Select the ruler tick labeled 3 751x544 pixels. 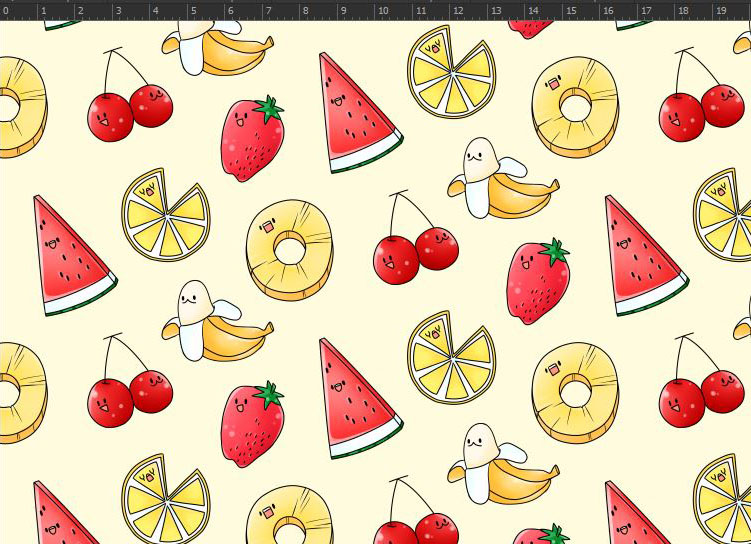point(118,11)
